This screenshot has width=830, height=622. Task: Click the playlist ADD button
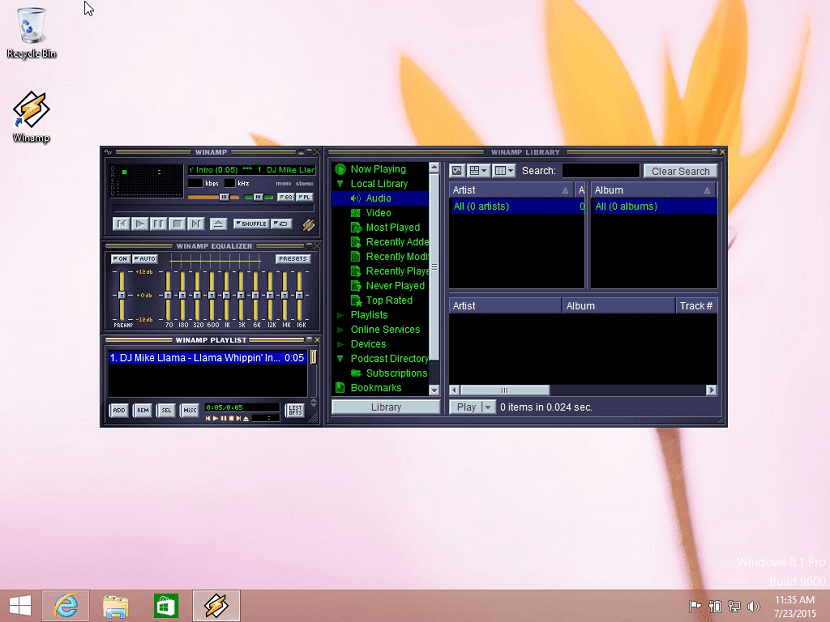119,410
